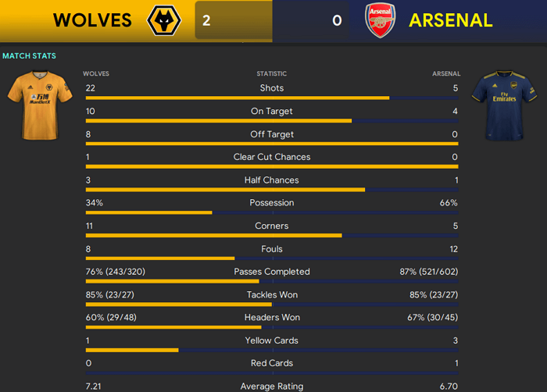
Task: Click the WOLVES column header
Action: coord(96,73)
